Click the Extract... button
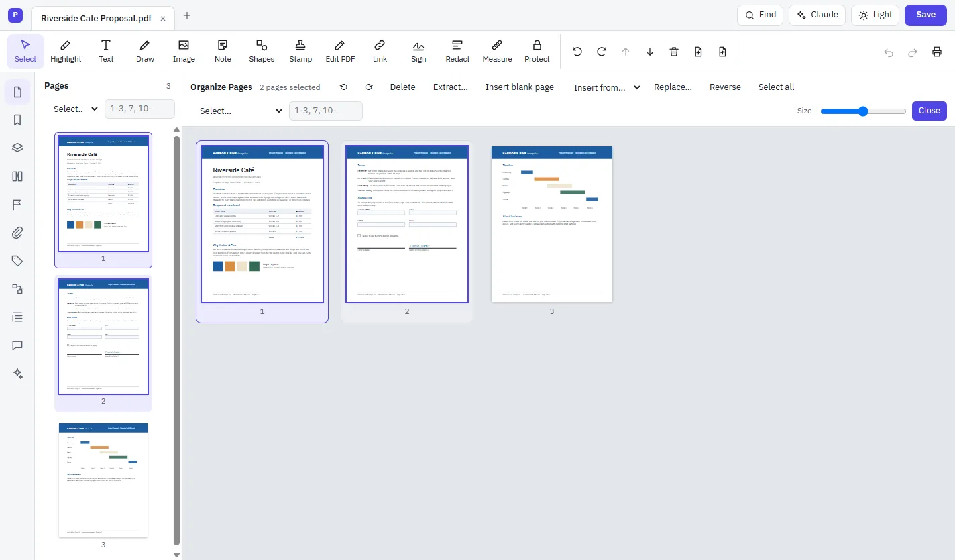This screenshot has width=955, height=560. tap(451, 87)
